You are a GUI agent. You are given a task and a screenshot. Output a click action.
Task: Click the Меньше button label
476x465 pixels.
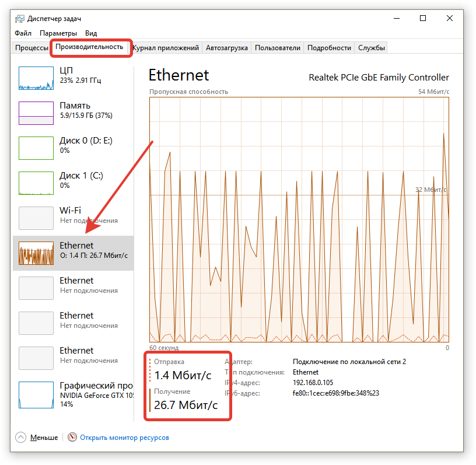point(44,437)
